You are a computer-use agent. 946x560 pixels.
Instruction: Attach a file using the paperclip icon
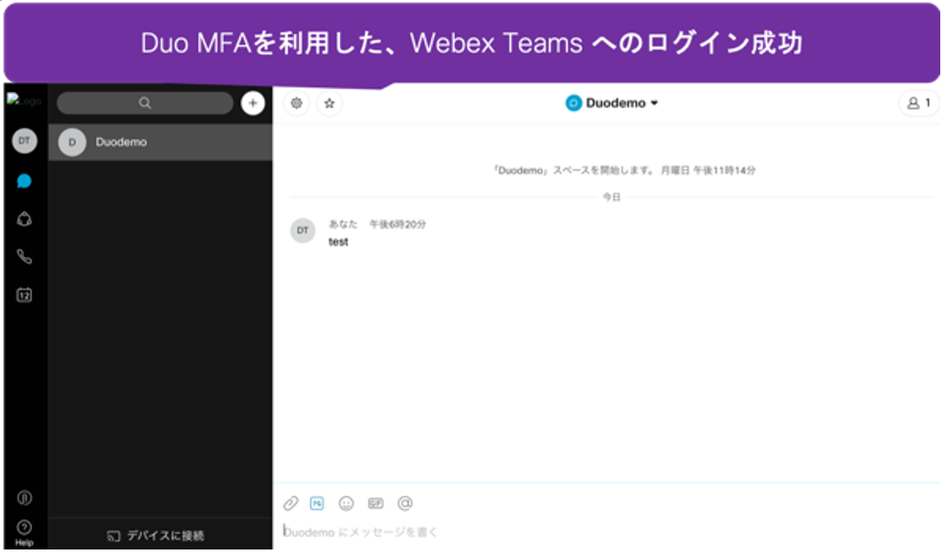[x=288, y=504]
